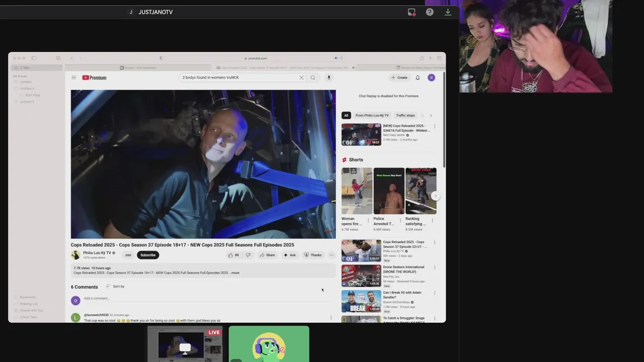Screen dimensions: 644x362
Task: Select the LIVE screen share thumbnail
Action: (185, 344)
